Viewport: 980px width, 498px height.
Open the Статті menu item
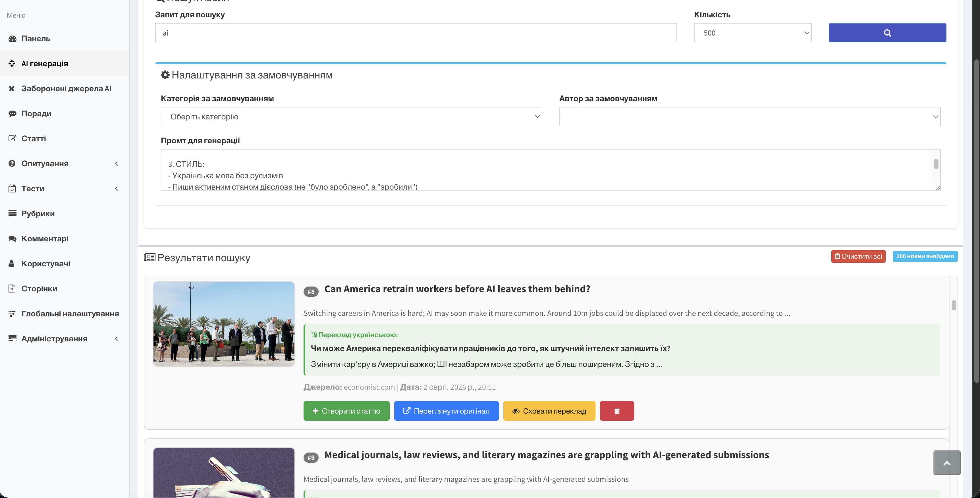(x=65, y=138)
